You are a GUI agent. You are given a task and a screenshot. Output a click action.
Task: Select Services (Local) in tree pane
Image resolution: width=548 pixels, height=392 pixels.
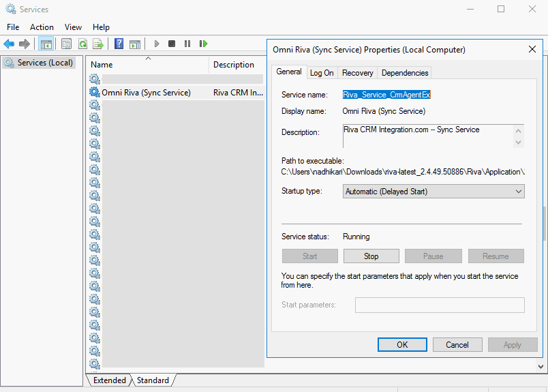tap(39, 63)
